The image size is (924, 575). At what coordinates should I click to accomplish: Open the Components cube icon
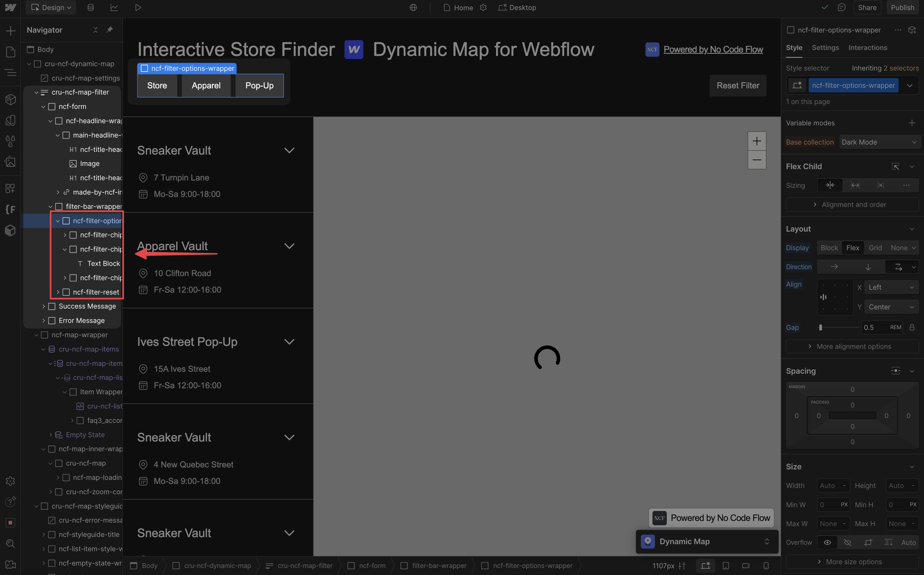point(10,100)
